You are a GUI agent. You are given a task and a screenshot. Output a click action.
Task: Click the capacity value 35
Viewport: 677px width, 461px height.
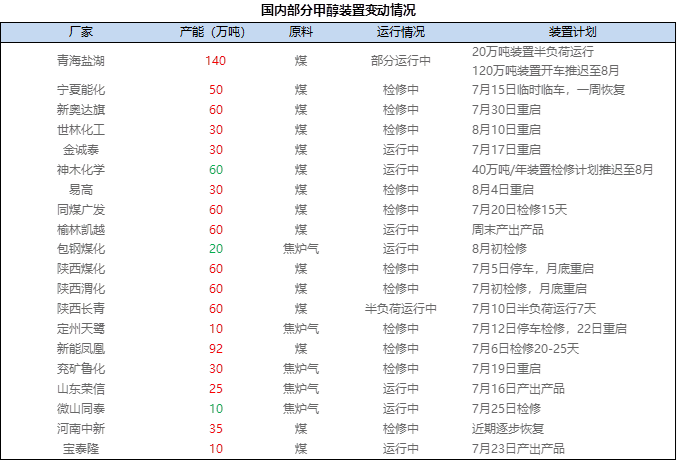(216, 429)
